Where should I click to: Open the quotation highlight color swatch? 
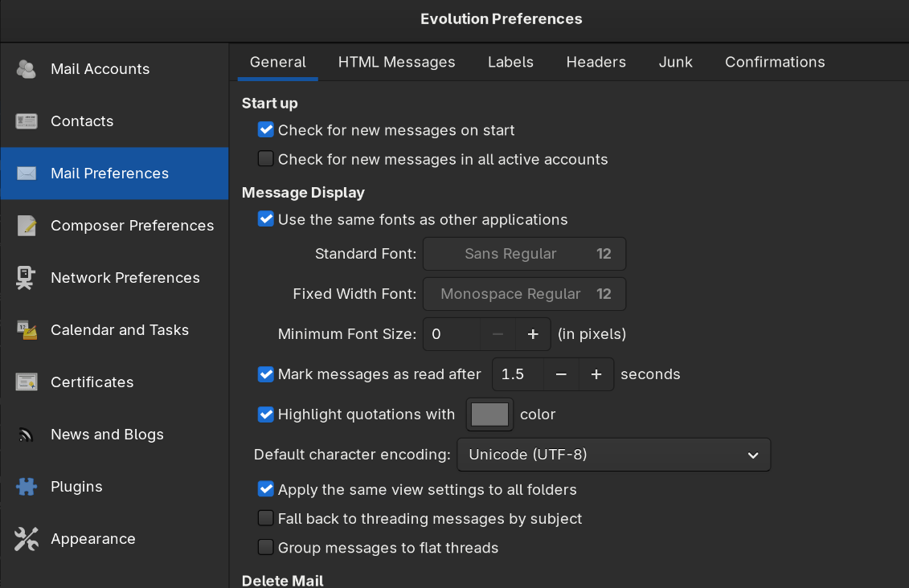tap(489, 414)
